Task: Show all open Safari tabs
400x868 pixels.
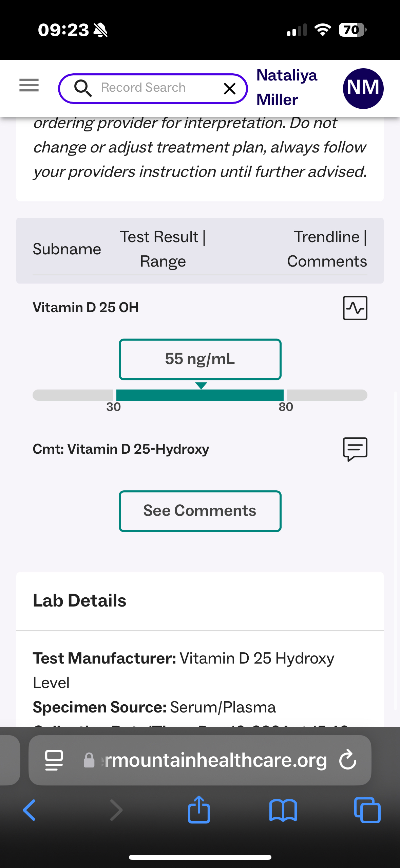Action: tap(367, 810)
